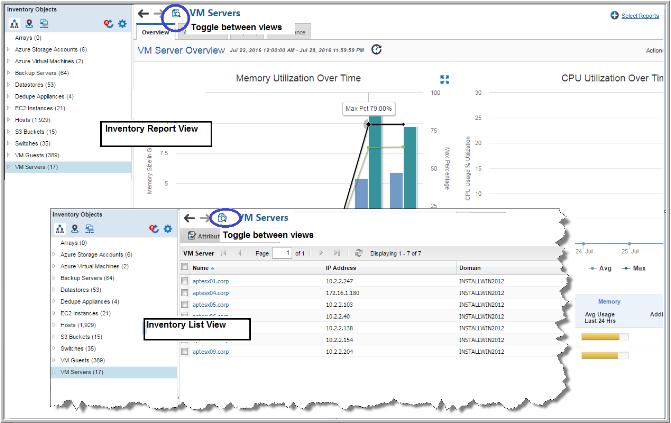Switch to the Overview tab
This screenshot has width=671, height=423.
(155, 32)
